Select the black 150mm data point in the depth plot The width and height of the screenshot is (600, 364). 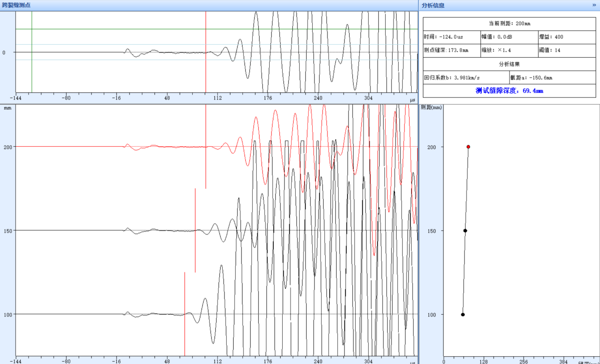tap(465, 231)
